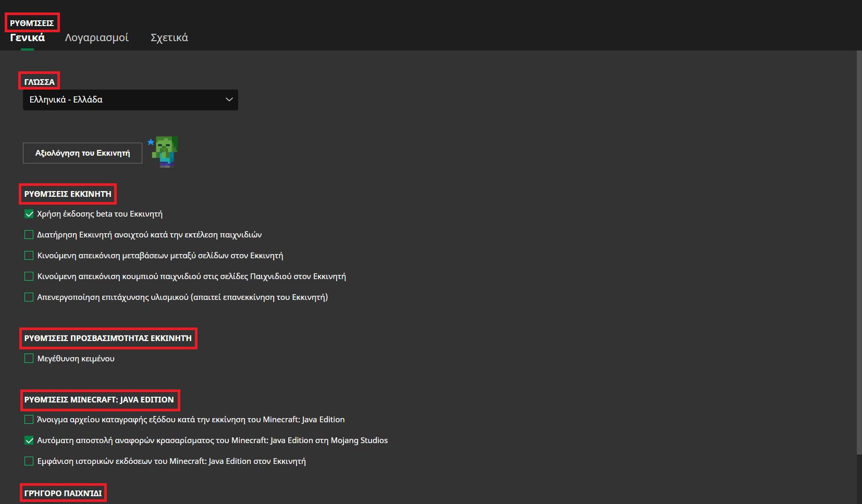The width and height of the screenshot is (862, 504).
Task: Disable Αυτόματη αποστολή αναφορών κρασαρίσματος checkbox
Action: pyautogui.click(x=29, y=440)
